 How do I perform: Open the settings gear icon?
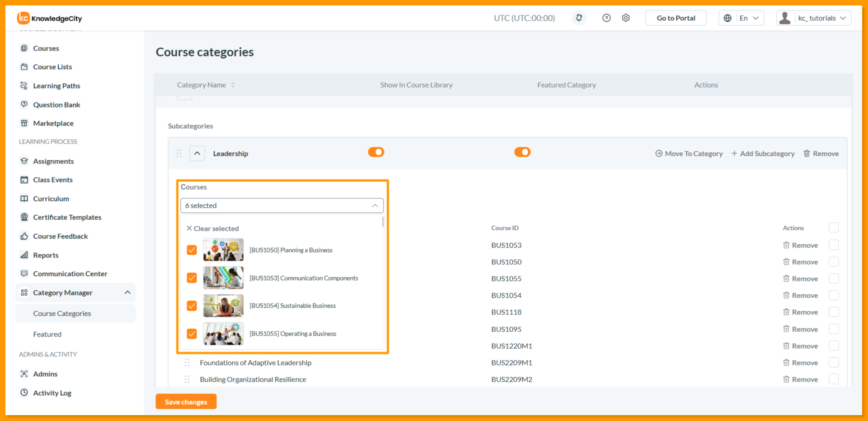[626, 18]
